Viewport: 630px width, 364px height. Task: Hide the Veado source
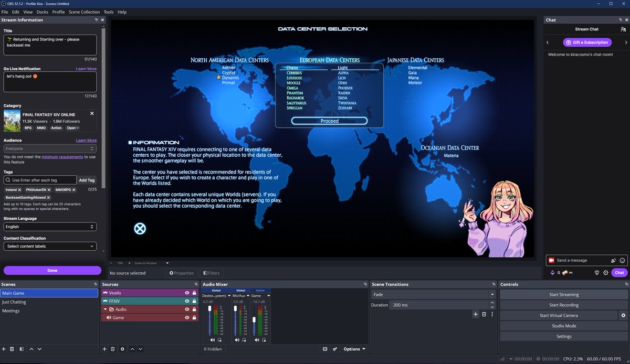pyautogui.click(x=187, y=293)
